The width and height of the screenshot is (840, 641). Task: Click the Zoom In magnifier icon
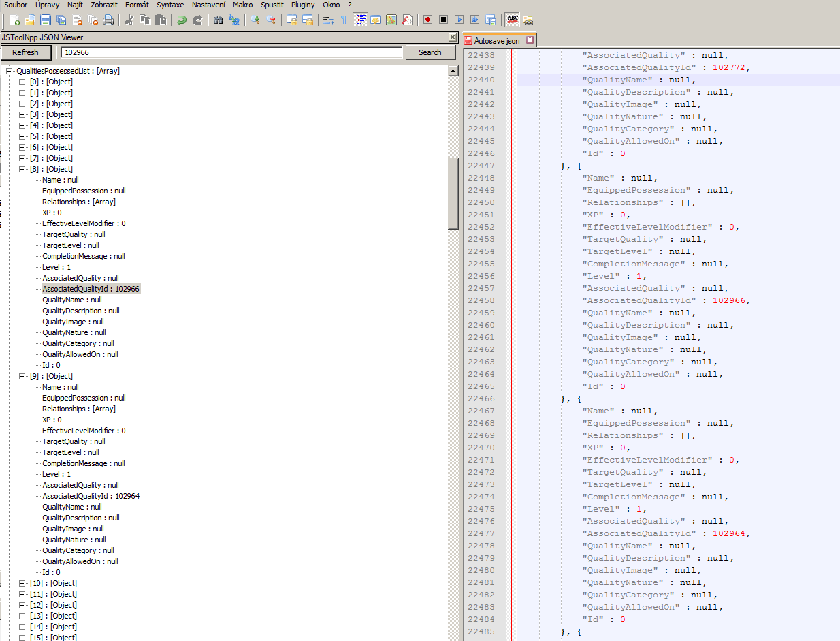tap(255, 20)
